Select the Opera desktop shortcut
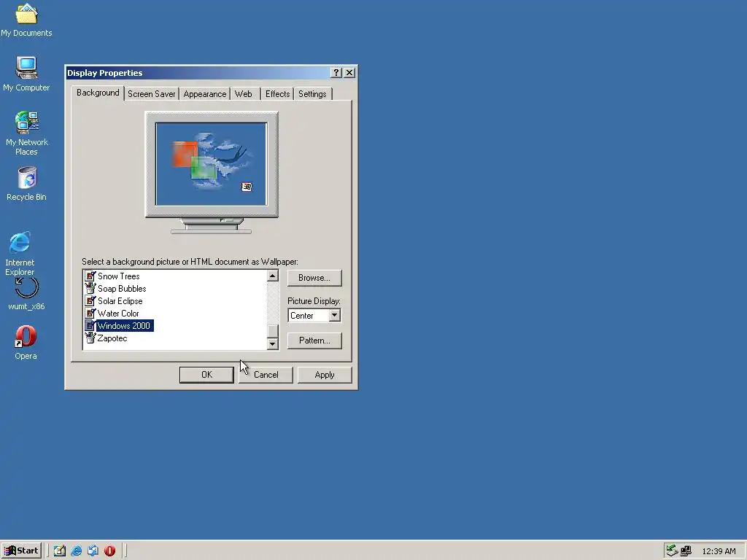Image resolution: width=747 pixels, height=560 pixels. click(26, 343)
